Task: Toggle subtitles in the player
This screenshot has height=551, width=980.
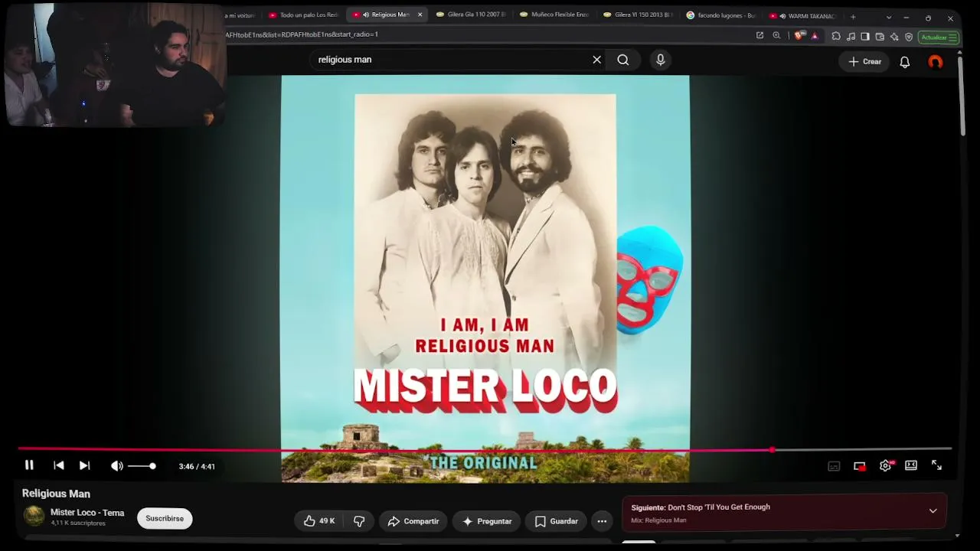Action: [x=834, y=466]
